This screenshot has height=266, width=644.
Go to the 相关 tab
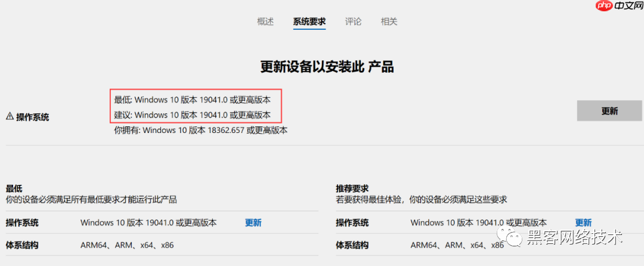point(389,21)
